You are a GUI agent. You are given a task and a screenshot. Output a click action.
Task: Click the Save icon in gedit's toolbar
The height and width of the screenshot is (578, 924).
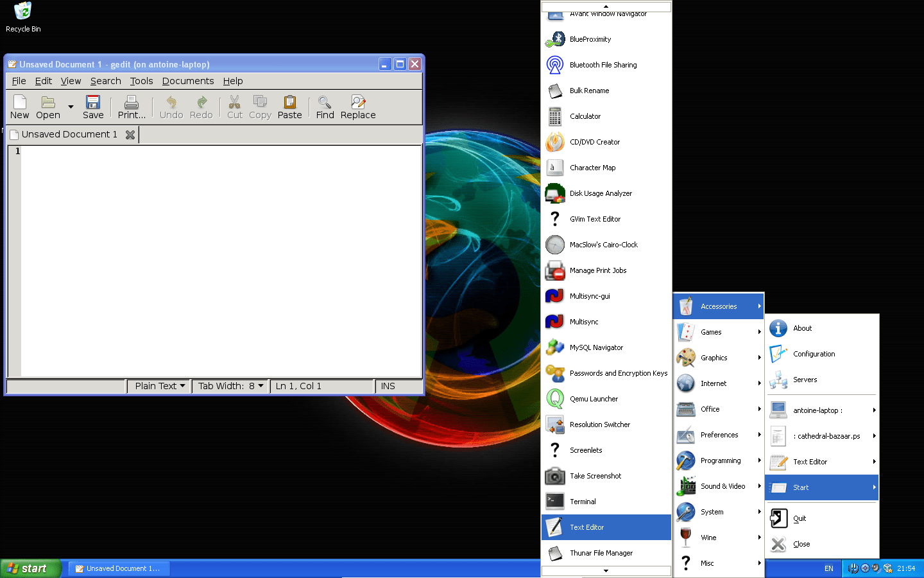pos(92,107)
